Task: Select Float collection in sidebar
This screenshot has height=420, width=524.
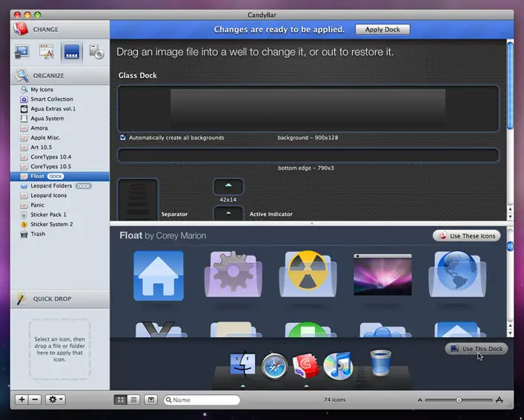Action: pyautogui.click(x=60, y=176)
